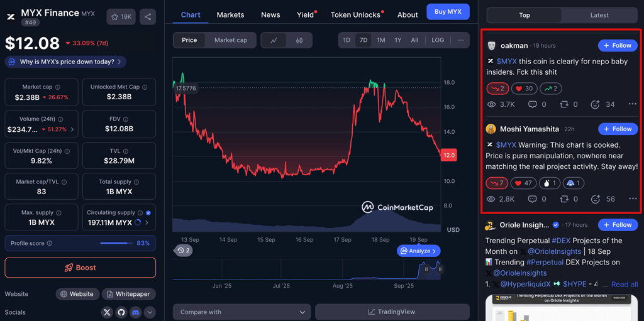Click the share icon next to MYX Finance
644x321 pixels.
148,17
